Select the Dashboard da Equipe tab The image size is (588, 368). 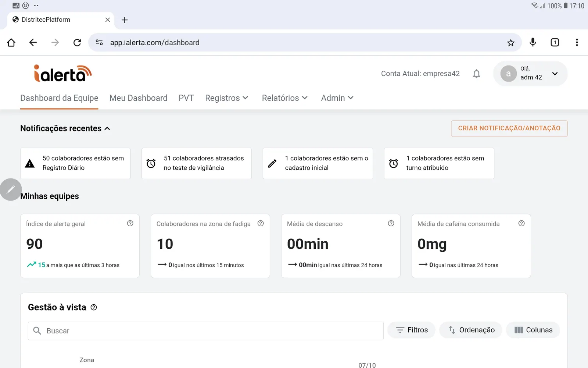59,98
